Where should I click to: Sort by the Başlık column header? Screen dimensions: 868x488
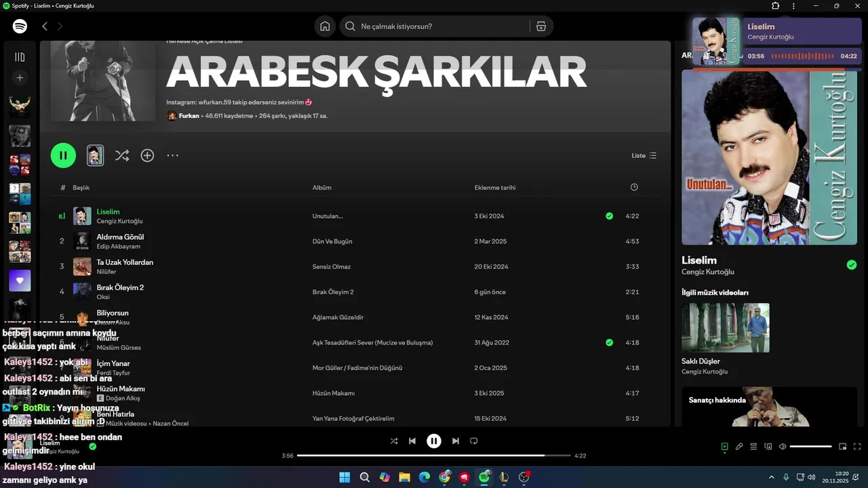[x=81, y=188]
